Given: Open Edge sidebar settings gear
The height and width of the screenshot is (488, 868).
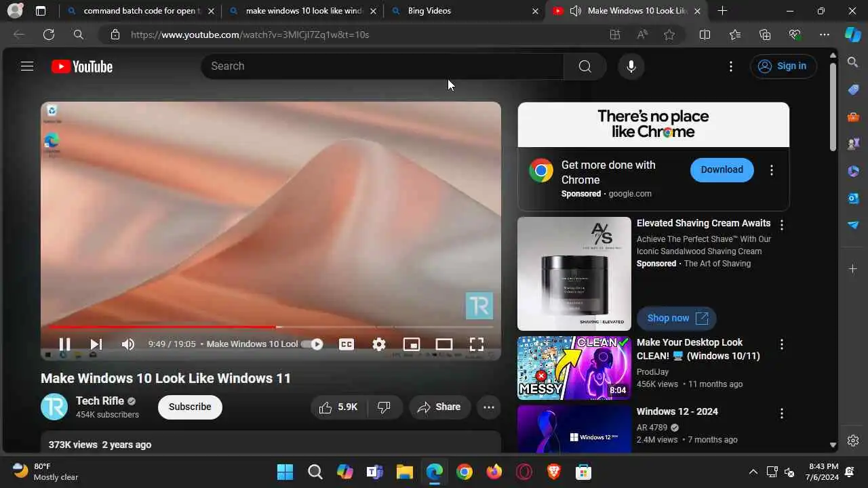Looking at the screenshot, I should coord(853,441).
